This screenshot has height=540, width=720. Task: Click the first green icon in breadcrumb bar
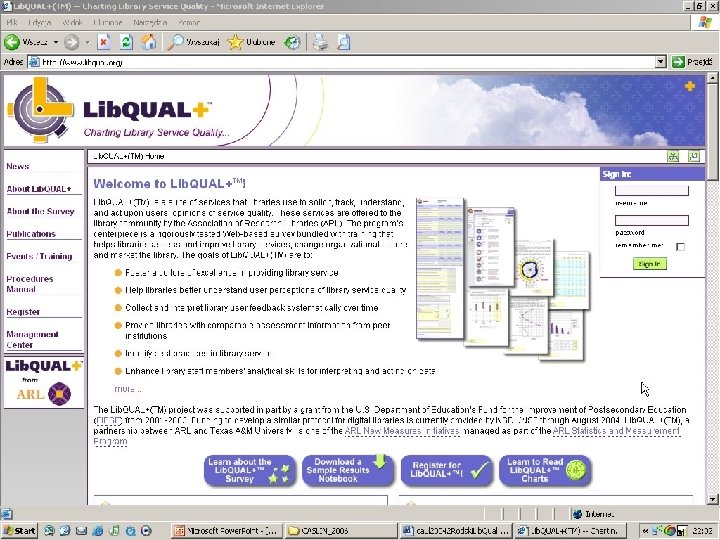[x=673, y=157]
